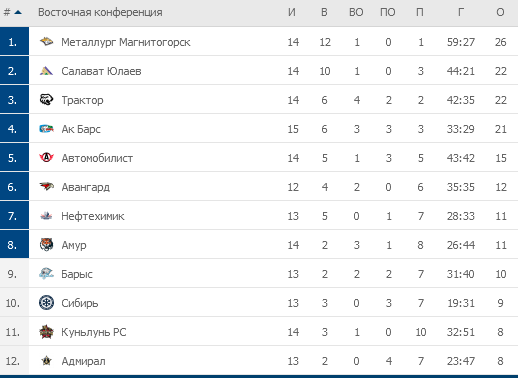518x378 pixels.
Task: Click the Сибирь snowflake logo
Action: pyautogui.click(x=46, y=303)
